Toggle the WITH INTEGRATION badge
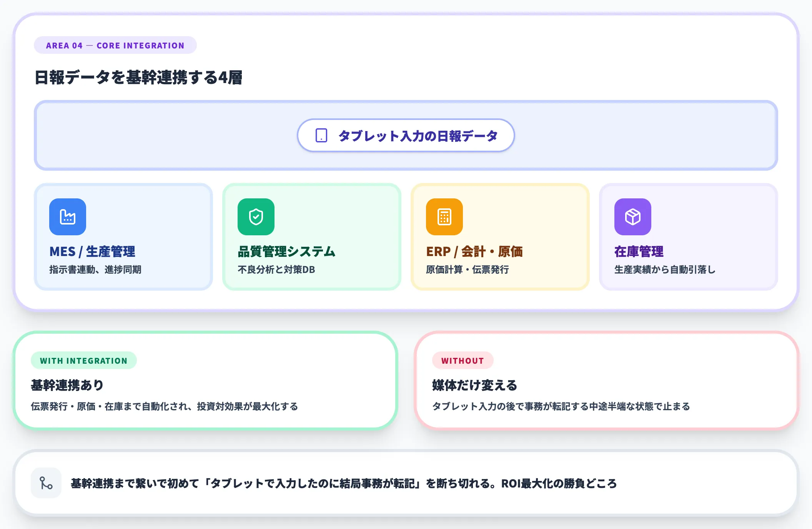Image resolution: width=812 pixels, height=529 pixels. coord(83,360)
